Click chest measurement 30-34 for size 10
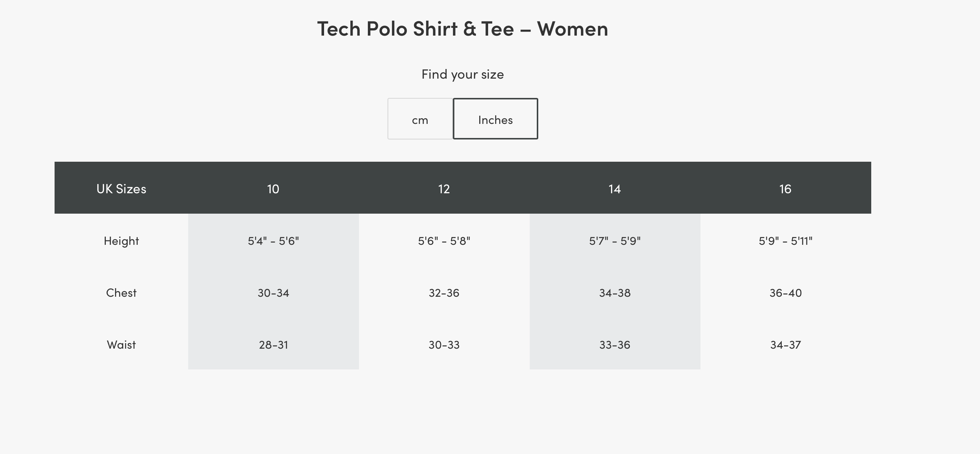The width and height of the screenshot is (980, 454). click(273, 292)
